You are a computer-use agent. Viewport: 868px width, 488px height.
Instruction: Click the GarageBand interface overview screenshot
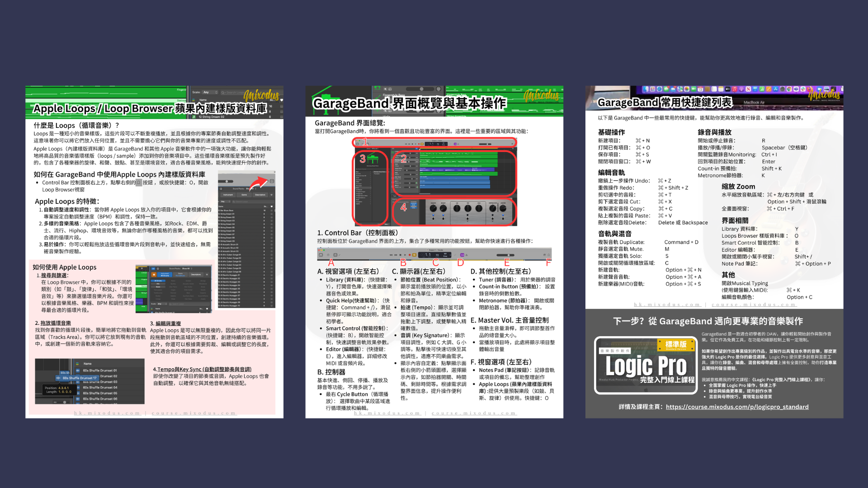pyautogui.click(x=435, y=182)
